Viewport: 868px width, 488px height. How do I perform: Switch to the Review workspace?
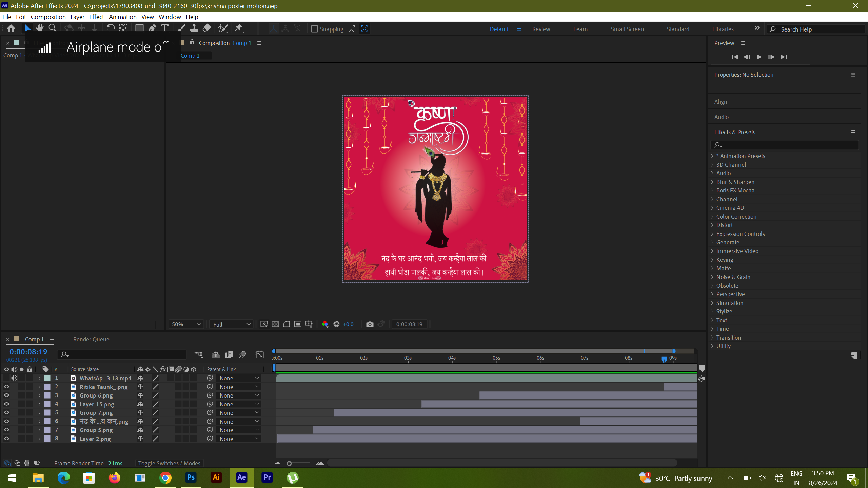click(541, 29)
